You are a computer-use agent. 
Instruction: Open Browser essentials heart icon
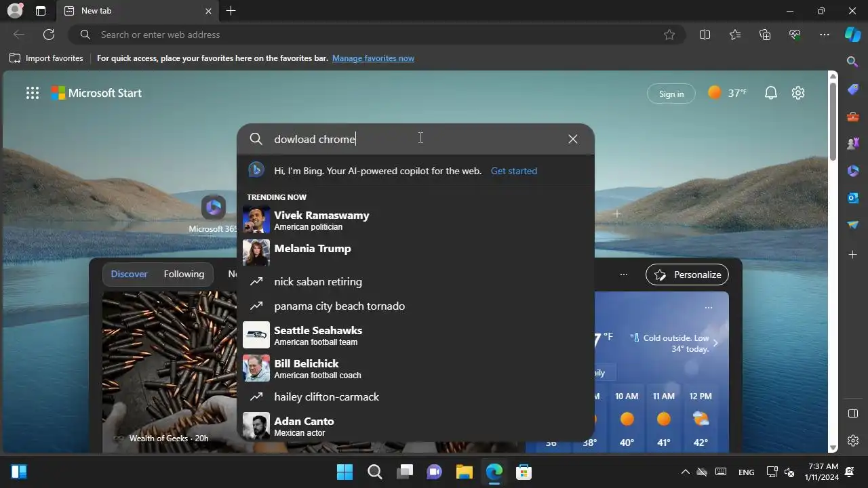point(795,35)
